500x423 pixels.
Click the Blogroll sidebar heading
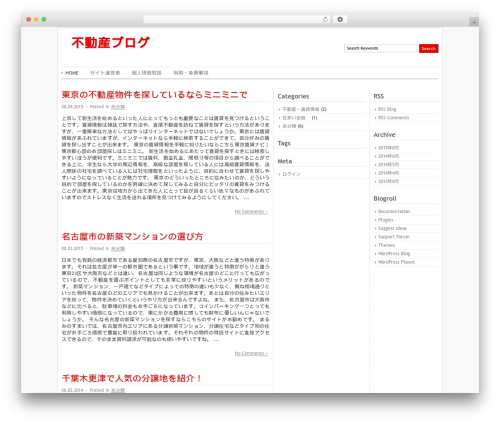(x=385, y=199)
